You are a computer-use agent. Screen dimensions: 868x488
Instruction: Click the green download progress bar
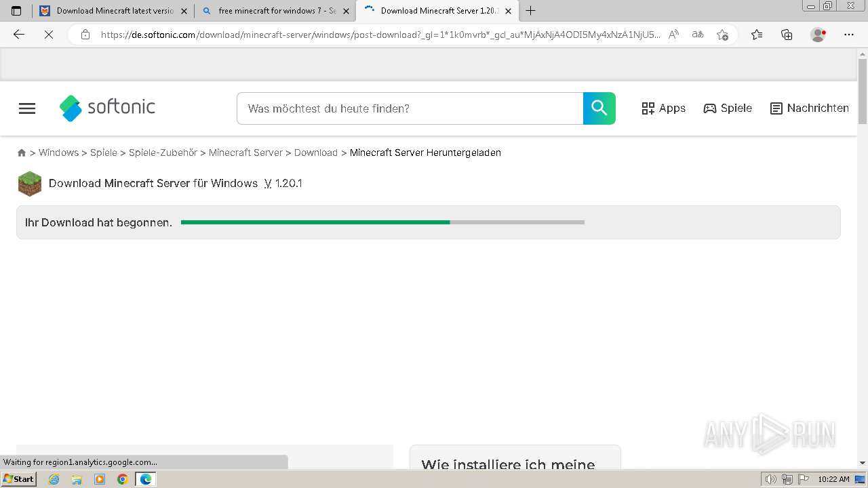tap(382, 222)
